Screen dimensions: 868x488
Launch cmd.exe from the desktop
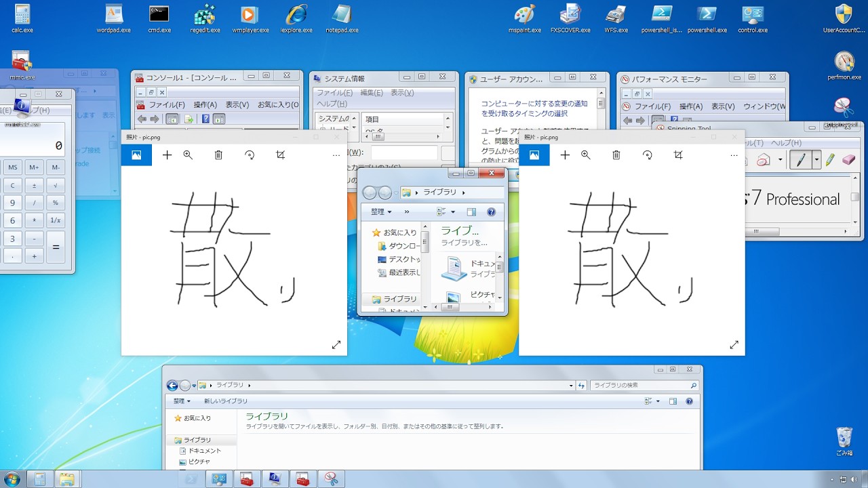coord(159,18)
